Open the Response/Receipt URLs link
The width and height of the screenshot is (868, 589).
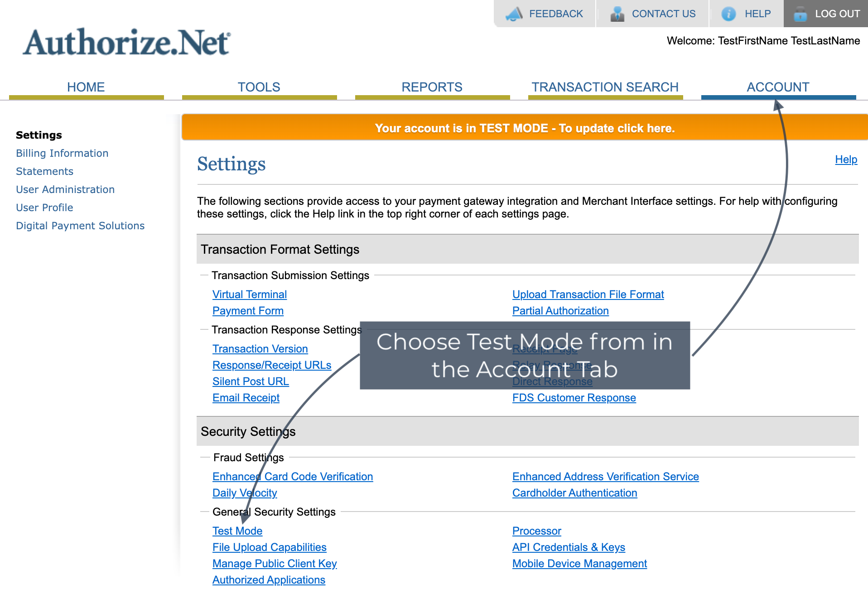point(272,365)
